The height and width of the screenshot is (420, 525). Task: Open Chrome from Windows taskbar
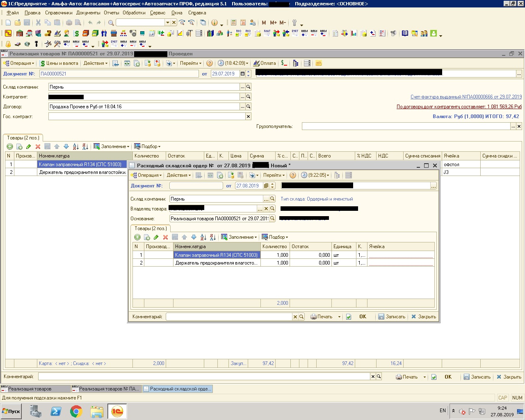point(76,411)
